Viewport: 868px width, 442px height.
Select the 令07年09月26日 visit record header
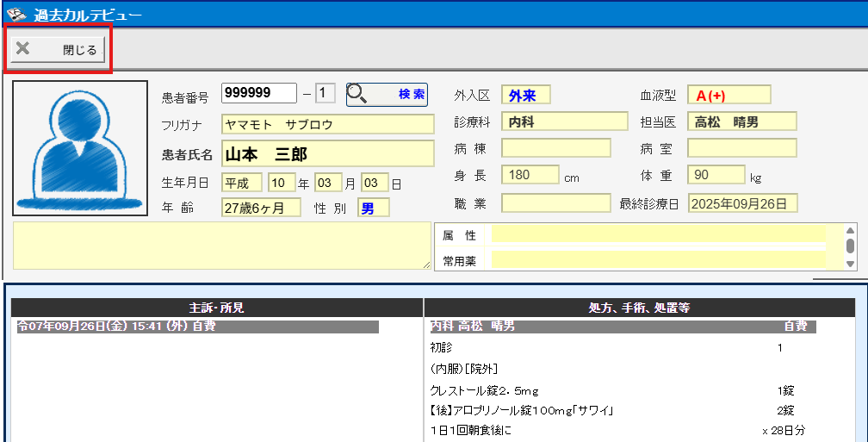pos(196,327)
